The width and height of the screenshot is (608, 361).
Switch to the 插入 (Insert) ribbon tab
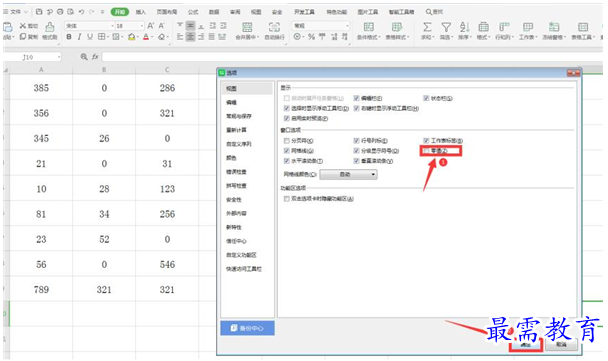tap(141, 12)
